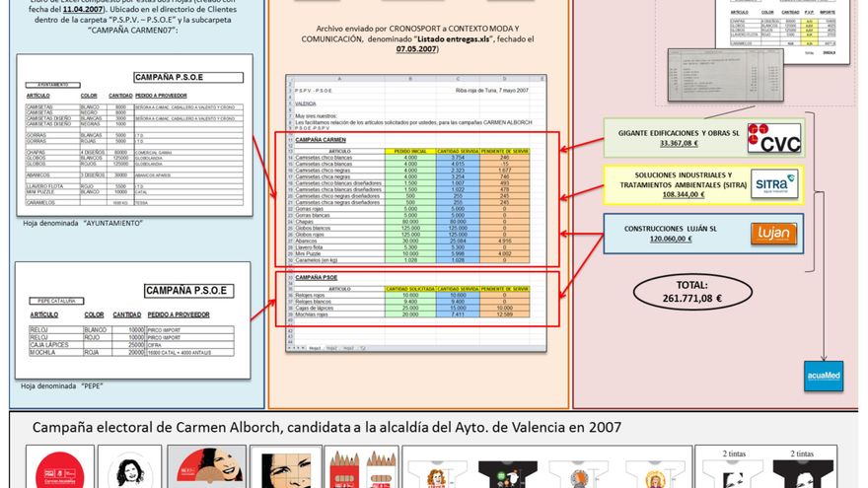868x488 pixels.
Task: Click the white '2 tintas' t-shirt
Action: [734, 474]
